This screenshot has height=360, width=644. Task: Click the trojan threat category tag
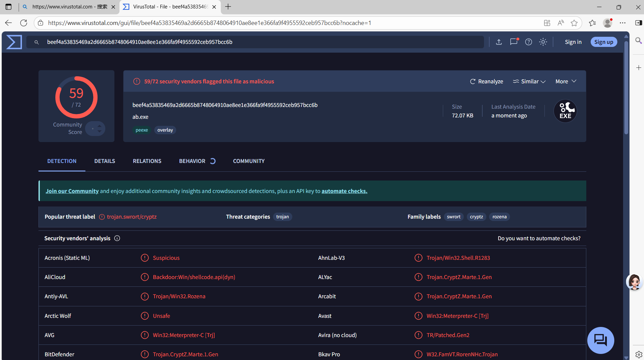[283, 217]
